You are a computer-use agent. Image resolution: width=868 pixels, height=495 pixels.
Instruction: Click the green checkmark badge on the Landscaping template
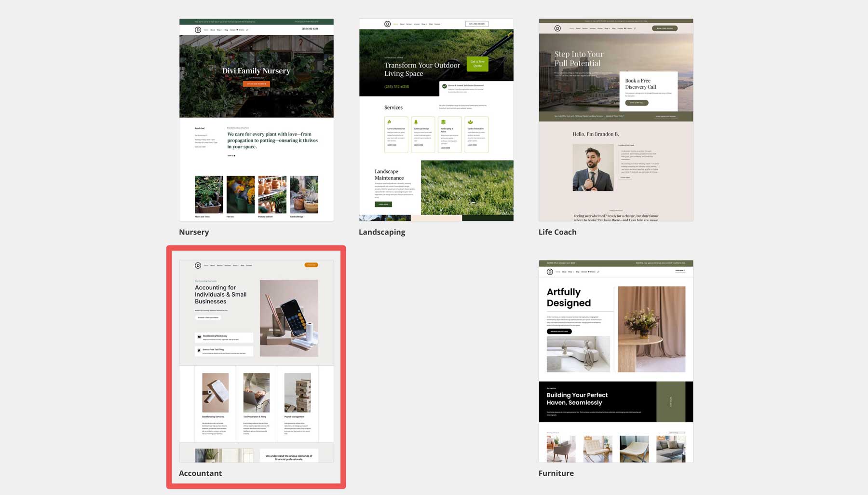(x=445, y=86)
